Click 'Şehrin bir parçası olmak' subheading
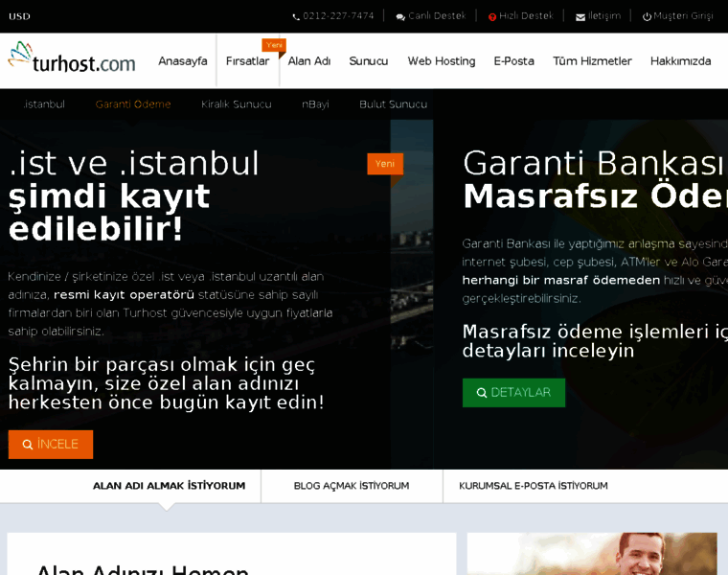This screenshot has height=575, width=728. pos(167,383)
